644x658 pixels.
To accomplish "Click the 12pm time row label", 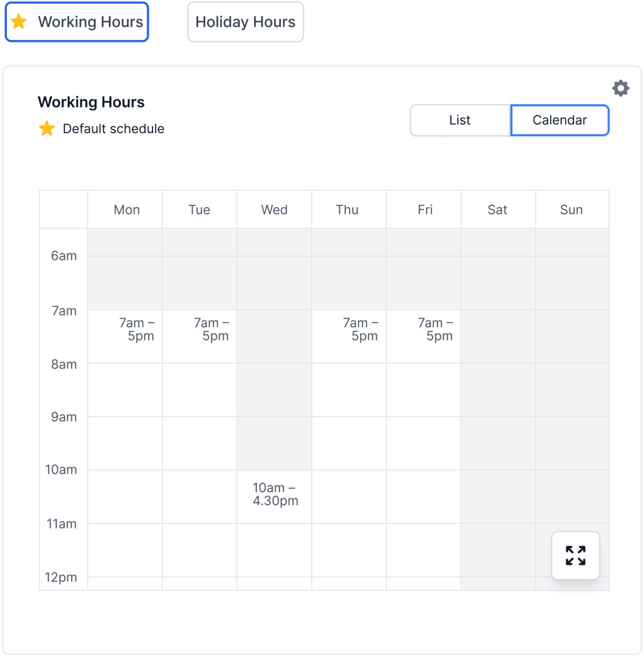I will 60,578.
